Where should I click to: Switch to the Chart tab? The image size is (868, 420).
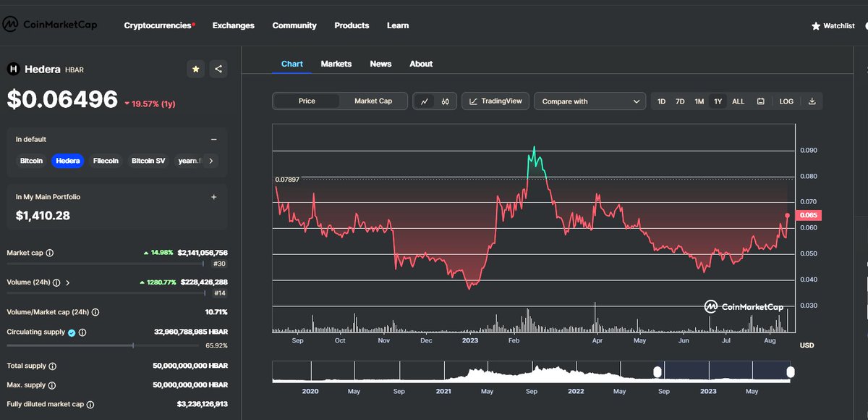pos(292,64)
